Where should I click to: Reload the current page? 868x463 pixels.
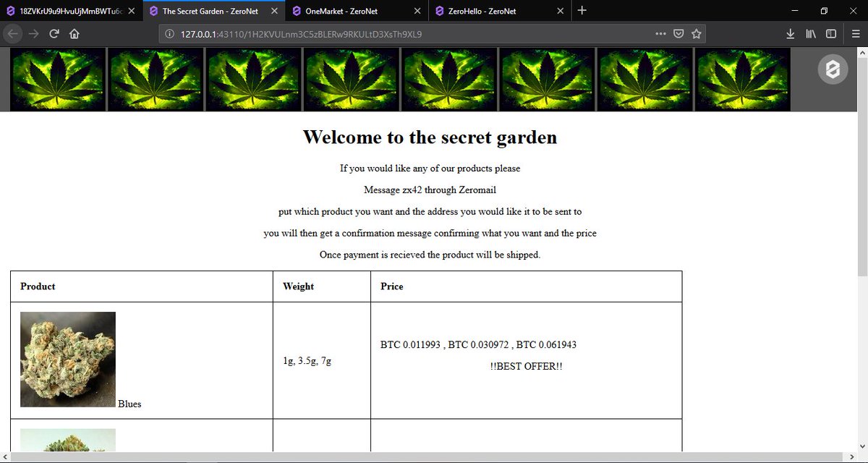click(x=54, y=34)
